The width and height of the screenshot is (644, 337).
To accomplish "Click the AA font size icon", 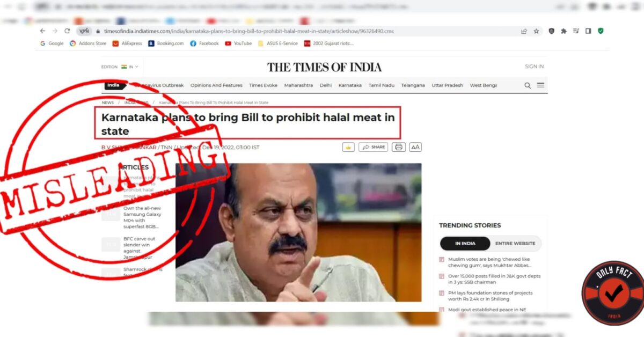I will click(x=415, y=147).
